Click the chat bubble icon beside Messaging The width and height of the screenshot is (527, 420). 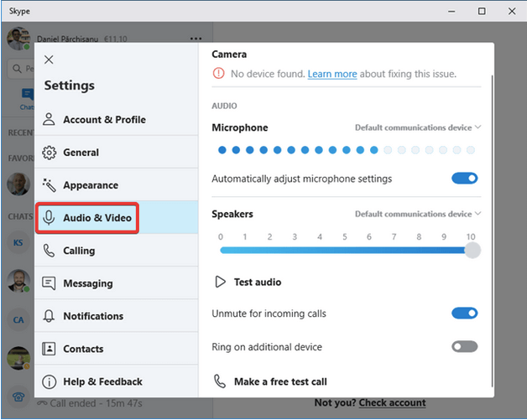click(x=49, y=283)
